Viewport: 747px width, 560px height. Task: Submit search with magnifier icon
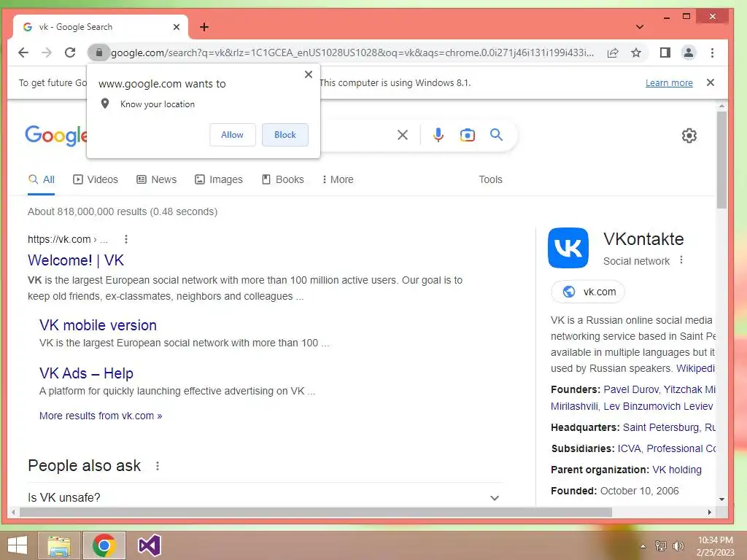(x=496, y=135)
